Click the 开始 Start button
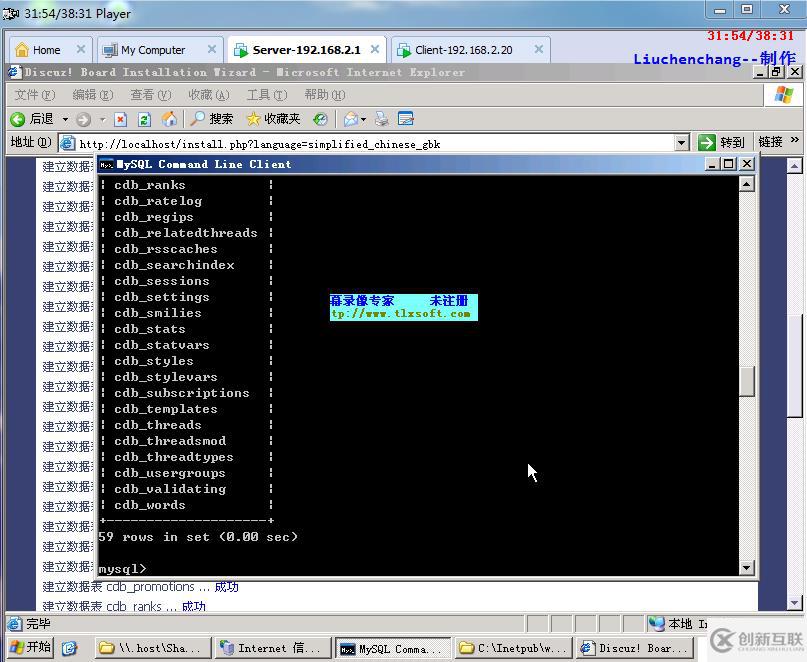 tap(31, 647)
